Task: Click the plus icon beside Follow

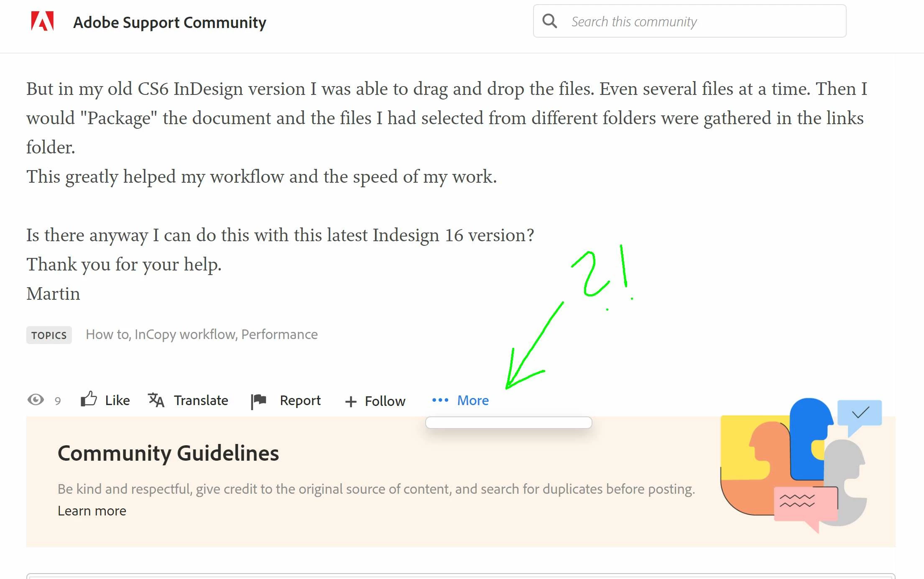Action: point(350,401)
